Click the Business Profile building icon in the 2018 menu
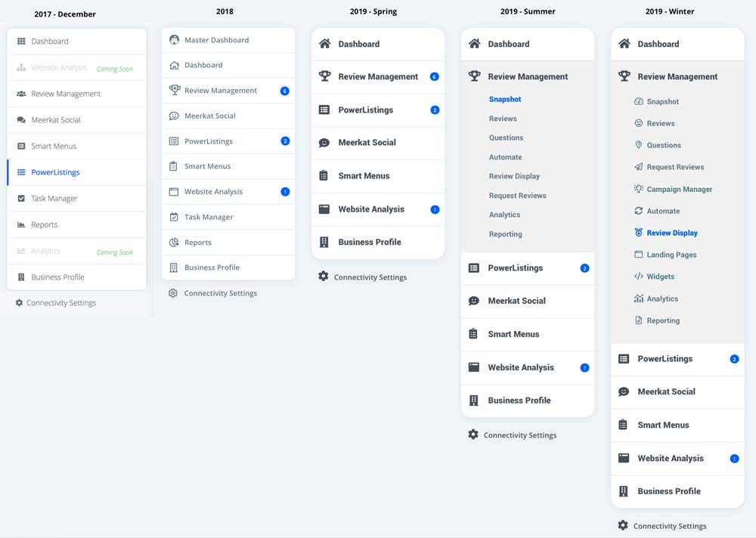Screen dimensions: 756x538 coord(174,267)
